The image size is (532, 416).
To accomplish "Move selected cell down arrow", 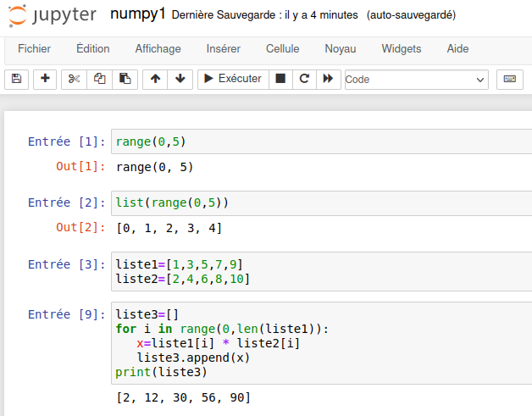I will click(x=180, y=79).
